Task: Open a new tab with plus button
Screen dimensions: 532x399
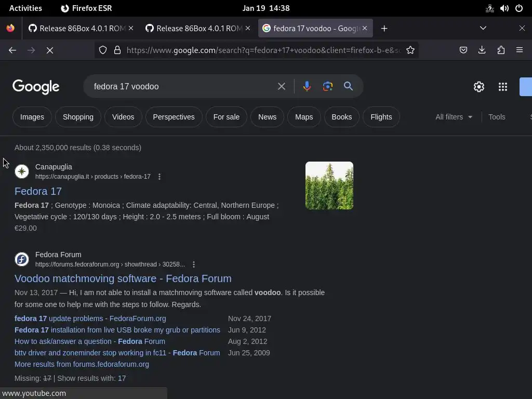Action: [384, 29]
